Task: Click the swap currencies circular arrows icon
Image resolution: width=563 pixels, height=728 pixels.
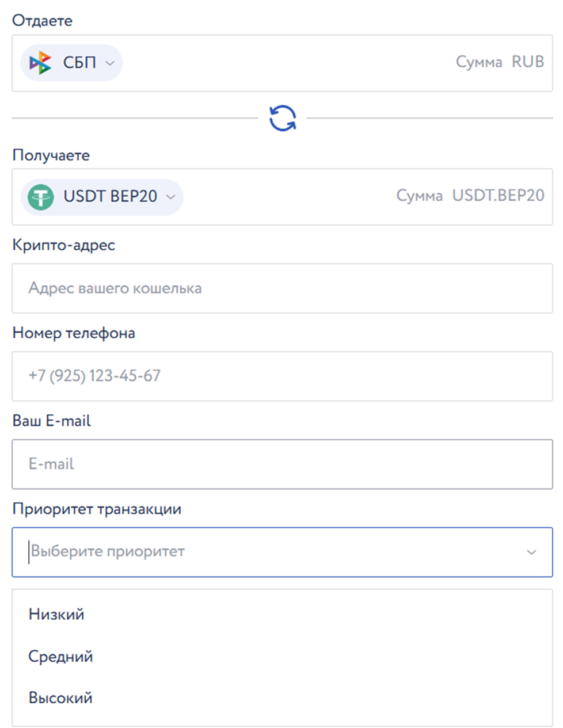Action: pyautogui.click(x=283, y=118)
